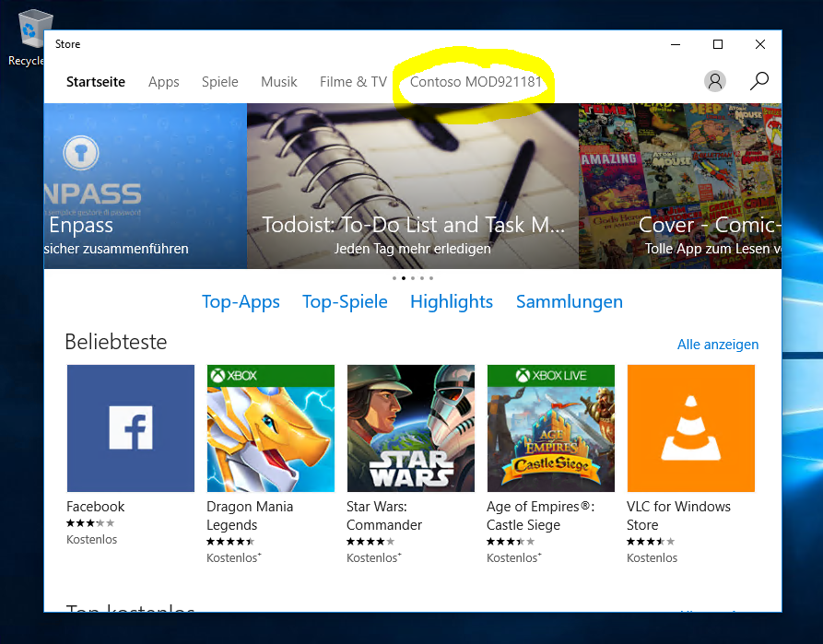Screen dimensions: 823x644
Task: Click the VLC star rating
Action: pyautogui.click(x=651, y=542)
